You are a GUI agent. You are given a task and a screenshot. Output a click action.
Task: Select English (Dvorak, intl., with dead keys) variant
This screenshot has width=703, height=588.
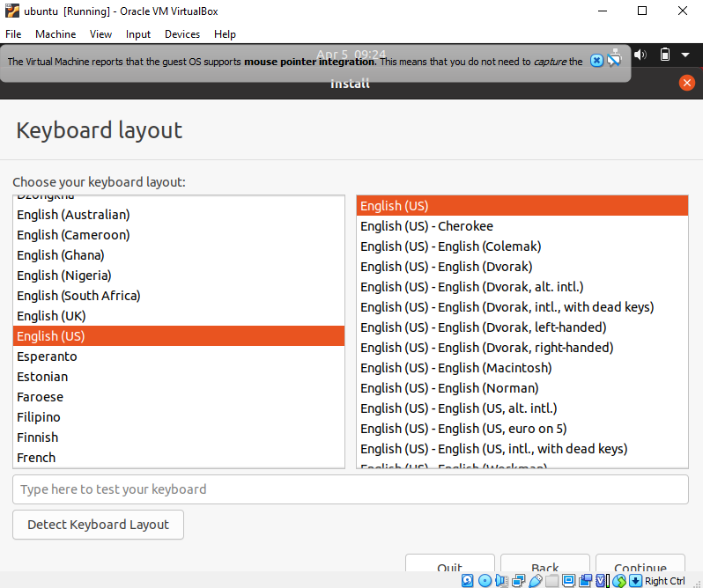pos(522,307)
